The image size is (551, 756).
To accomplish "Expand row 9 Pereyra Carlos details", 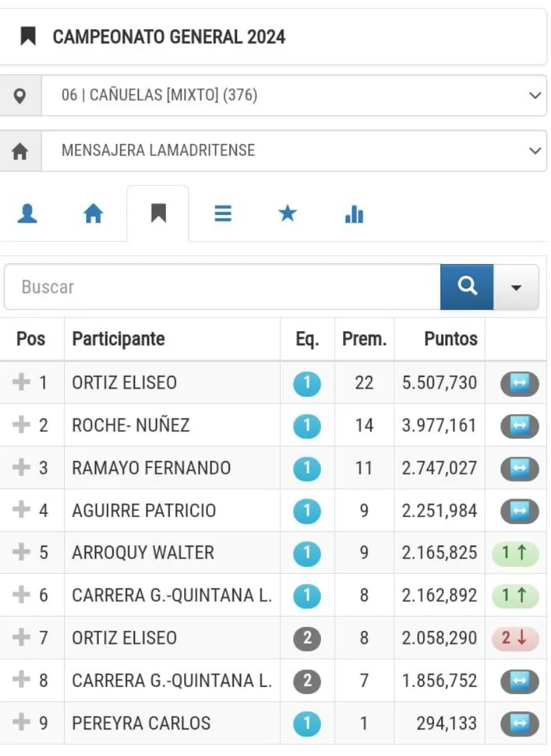I will (22, 723).
